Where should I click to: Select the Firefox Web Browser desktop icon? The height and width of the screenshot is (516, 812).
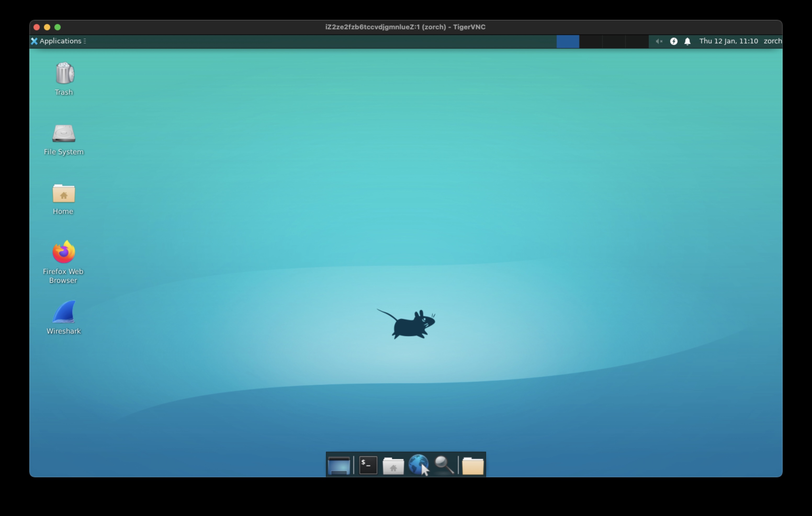click(x=64, y=252)
